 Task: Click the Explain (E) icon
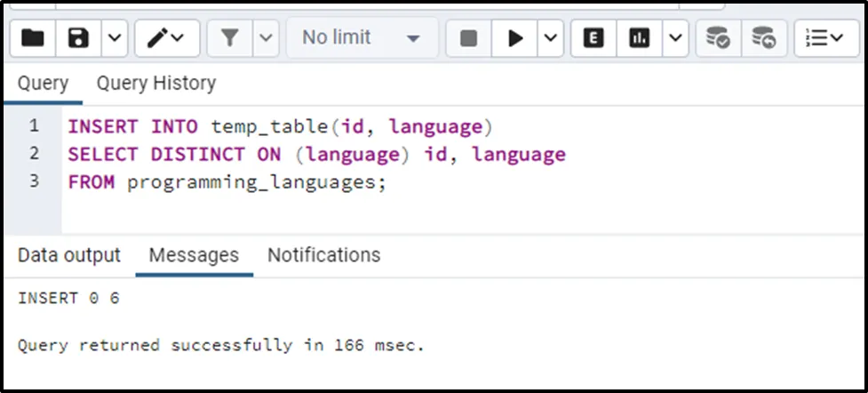tap(593, 38)
